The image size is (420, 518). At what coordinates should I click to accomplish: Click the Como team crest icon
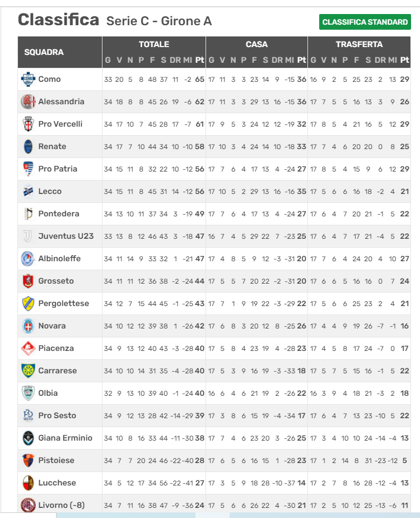point(28,79)
